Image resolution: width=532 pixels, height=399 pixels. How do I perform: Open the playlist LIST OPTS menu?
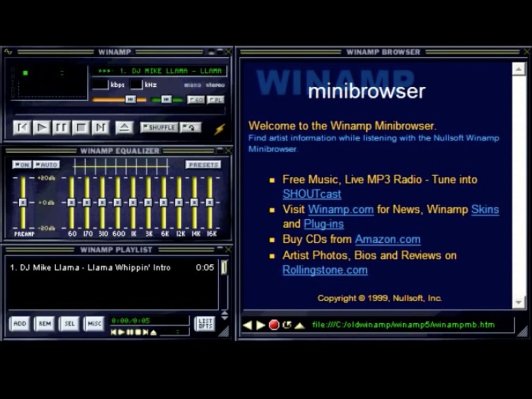point(205,324)
